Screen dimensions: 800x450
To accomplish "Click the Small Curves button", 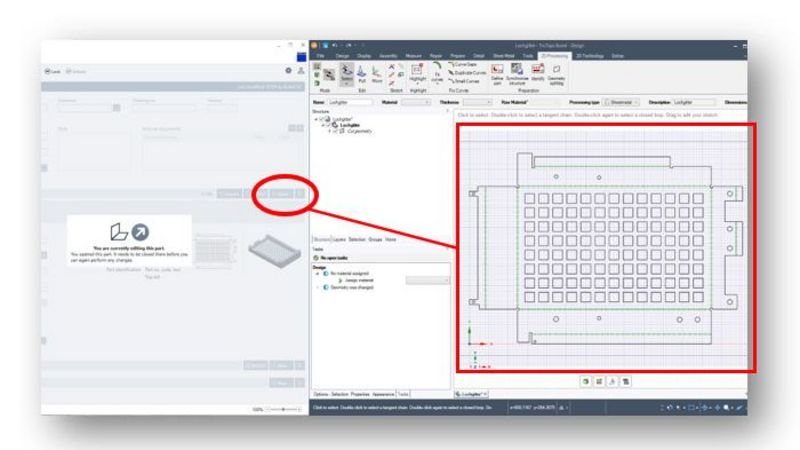I will point(464,80).
